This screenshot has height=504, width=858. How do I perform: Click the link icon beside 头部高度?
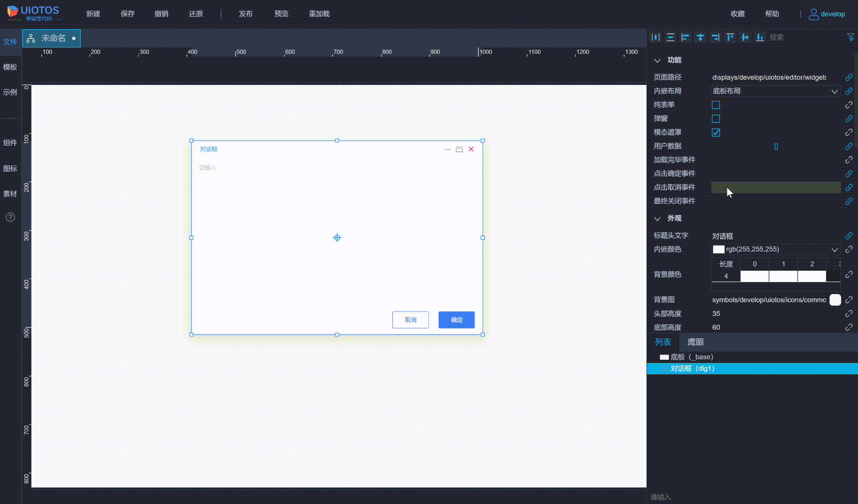[849, 314]
